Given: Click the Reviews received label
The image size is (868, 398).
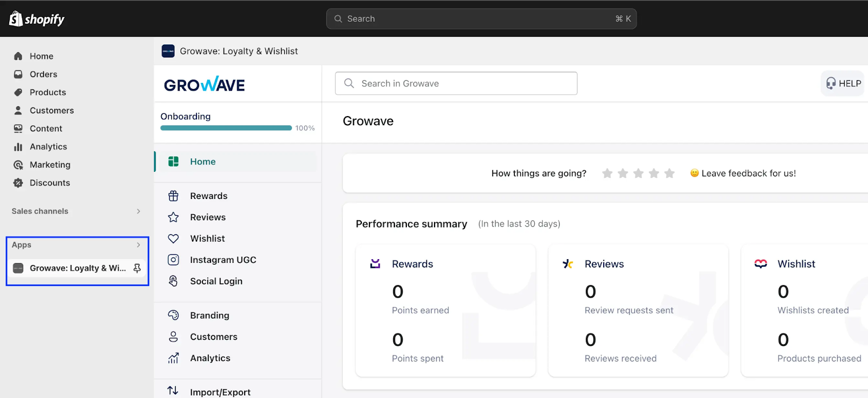Looking at the screenshot, I should tap(621, 358).
